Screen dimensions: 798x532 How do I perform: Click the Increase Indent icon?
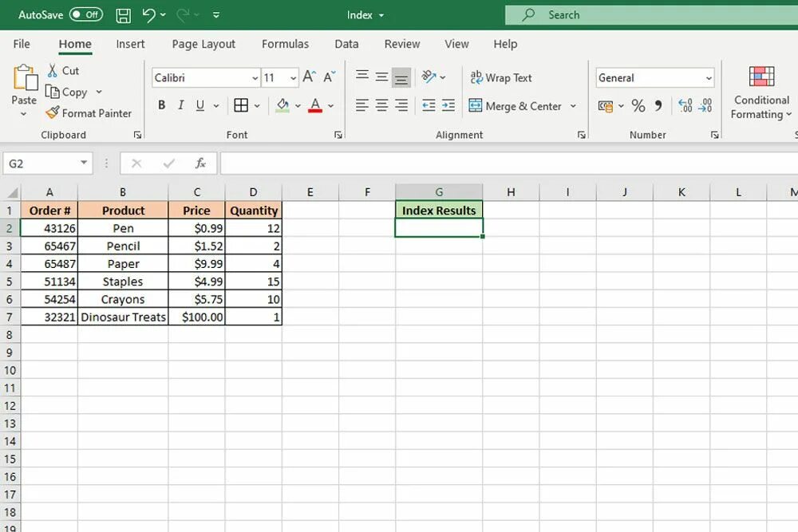(448, 105)
